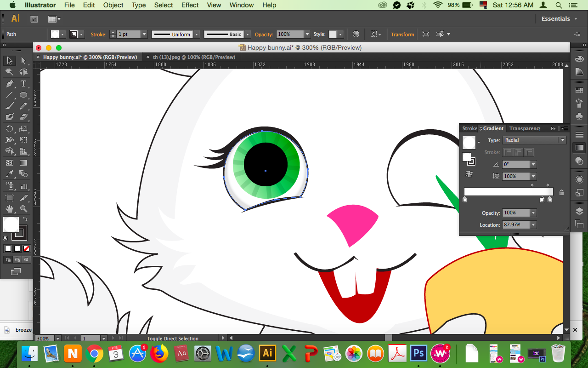This screenshot has width=588, height=368.
Task: Click the Reverse Gradient icon
Action: (469, 174)
